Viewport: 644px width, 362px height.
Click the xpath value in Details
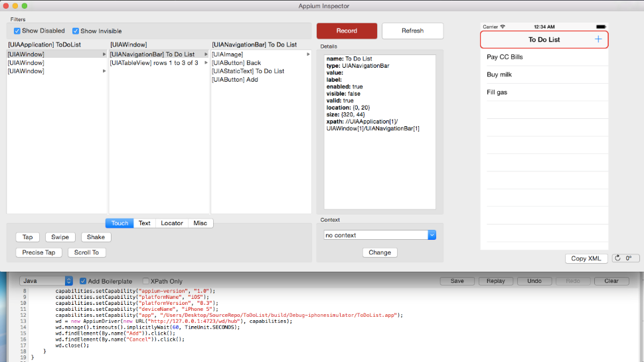[x=373, y=125]
